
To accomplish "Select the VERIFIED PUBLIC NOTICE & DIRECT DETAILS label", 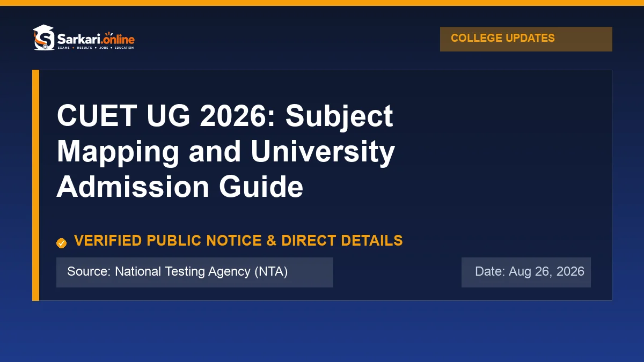I will pyautogui.click(x=238, y=240).
